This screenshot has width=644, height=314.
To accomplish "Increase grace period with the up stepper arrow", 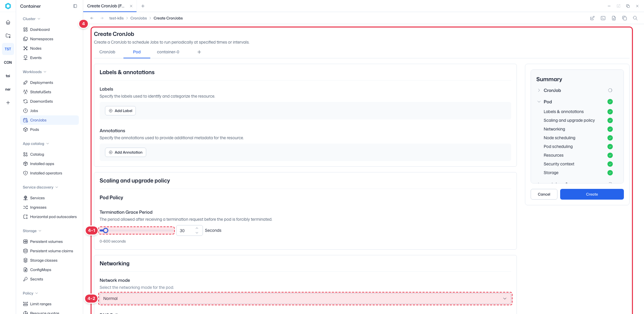I will [x=197, y=228].
